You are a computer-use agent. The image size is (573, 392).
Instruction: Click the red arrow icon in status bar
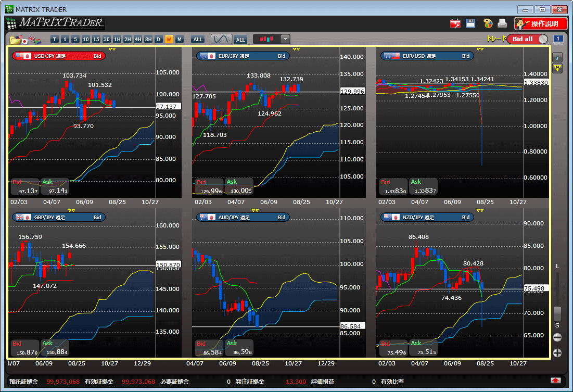(555, 381)
